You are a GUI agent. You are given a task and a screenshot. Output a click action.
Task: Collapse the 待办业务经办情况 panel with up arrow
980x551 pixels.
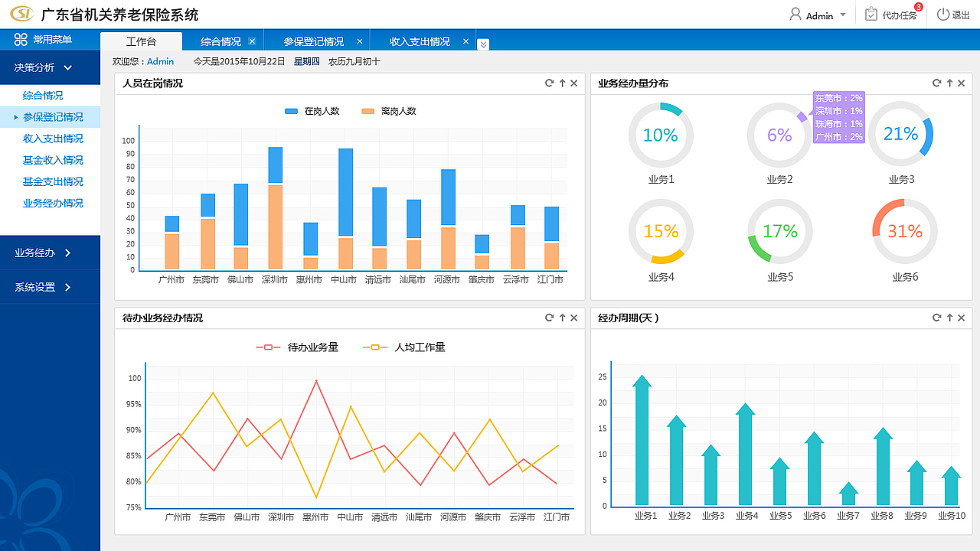tap(562, 318)
